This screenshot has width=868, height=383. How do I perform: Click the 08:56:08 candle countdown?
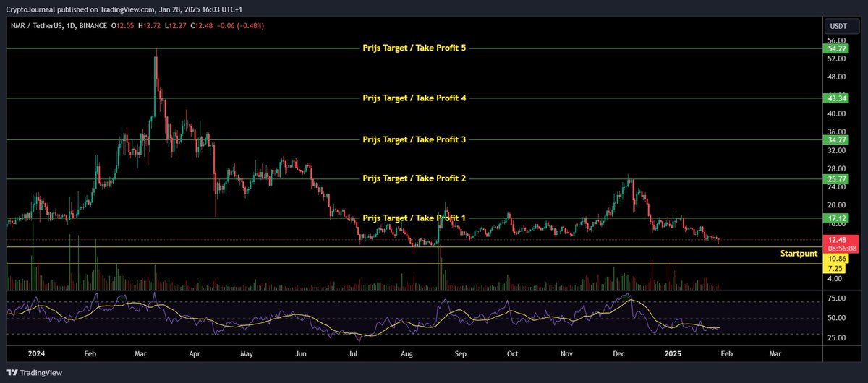tap(842, 249)
